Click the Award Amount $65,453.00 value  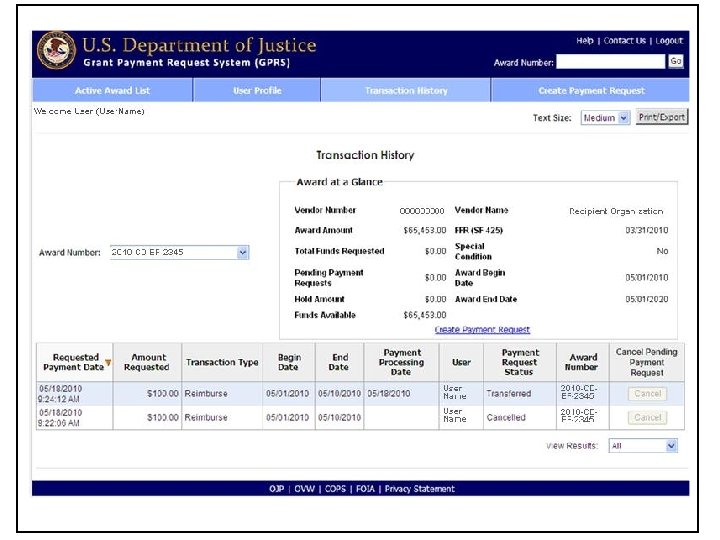(425, 230)
